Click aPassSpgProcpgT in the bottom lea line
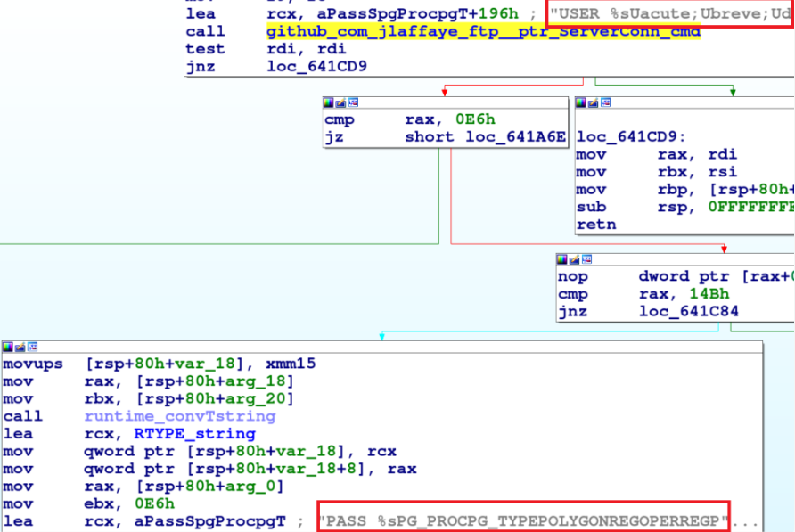This screenshot has height=532, width=795. click(210, 521)
